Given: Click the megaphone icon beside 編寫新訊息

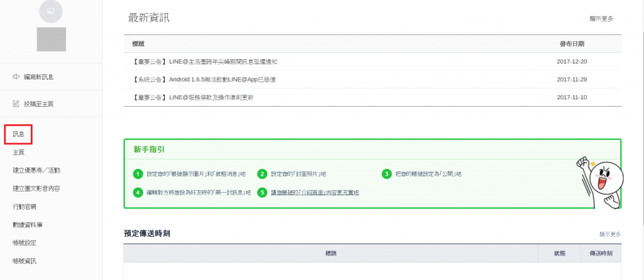Looking at the screenshot, I should (x=16, y=77).
